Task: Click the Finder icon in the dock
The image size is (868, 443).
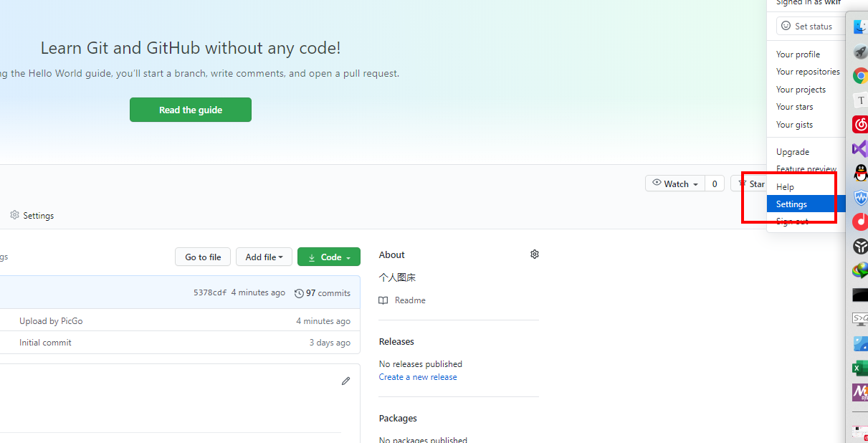Action: pyautogui.click(x=860, y=27)
